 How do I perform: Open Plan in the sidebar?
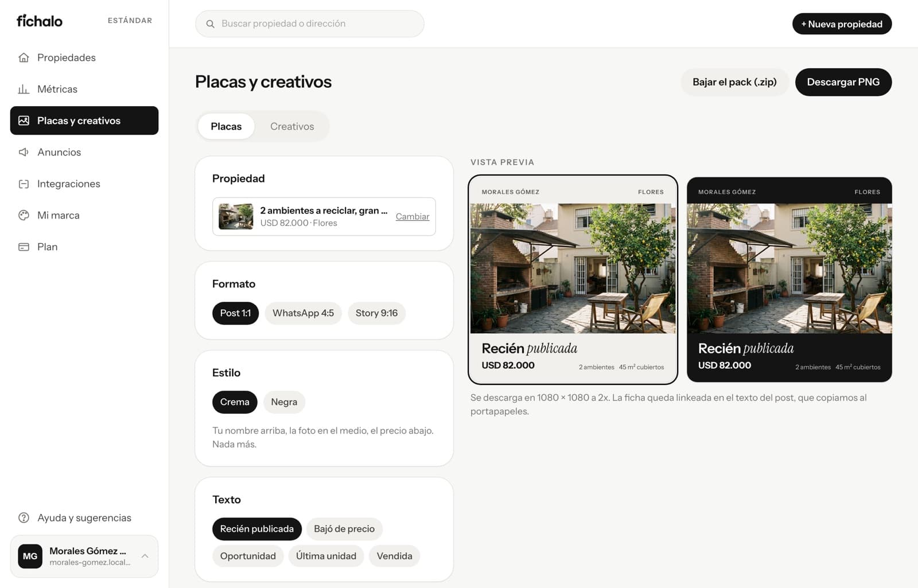pos(84,247)
